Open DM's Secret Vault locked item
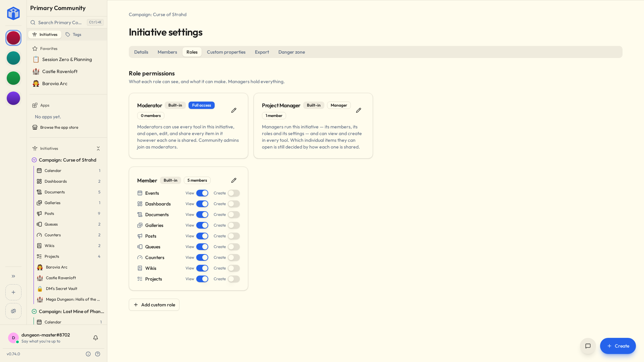The image size is (644, 362). 68,289
